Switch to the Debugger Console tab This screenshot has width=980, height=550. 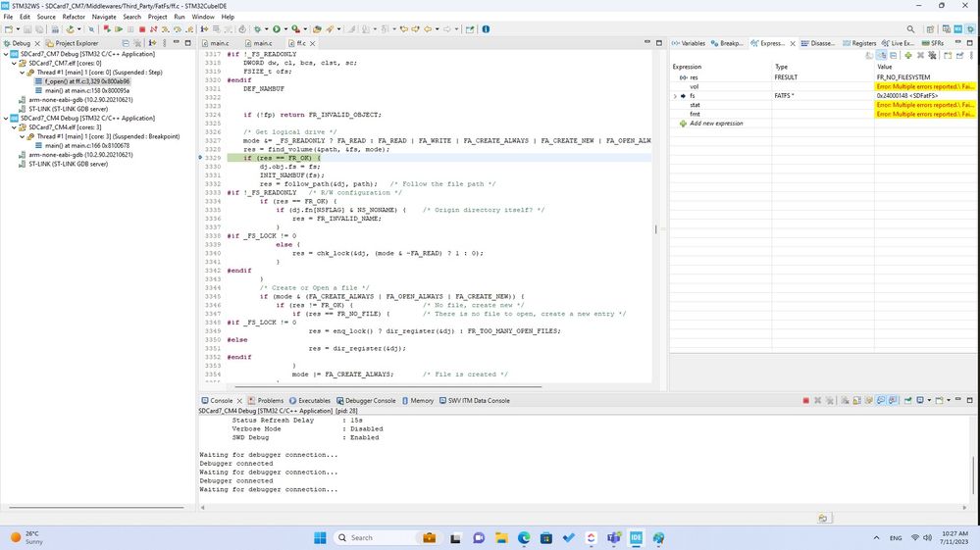pyautogui.click(x=366, y=401)
